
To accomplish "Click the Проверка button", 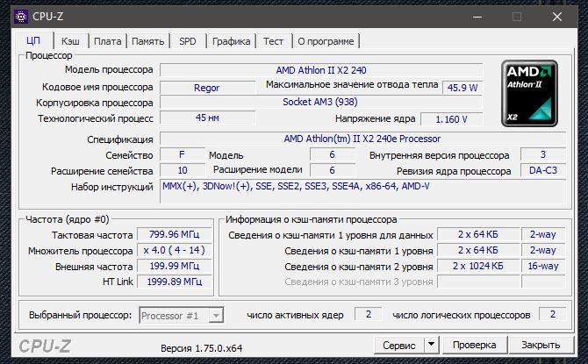I will (x=475, y=345).
